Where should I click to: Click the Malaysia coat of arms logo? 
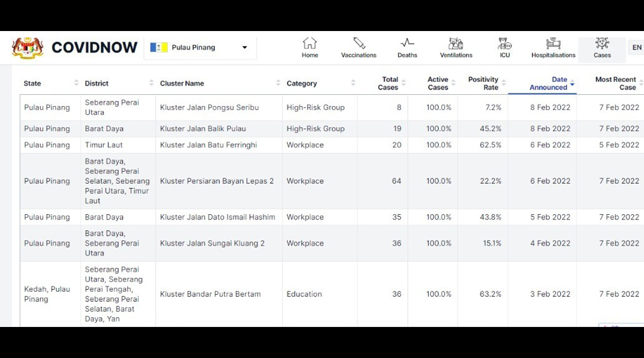27,48
